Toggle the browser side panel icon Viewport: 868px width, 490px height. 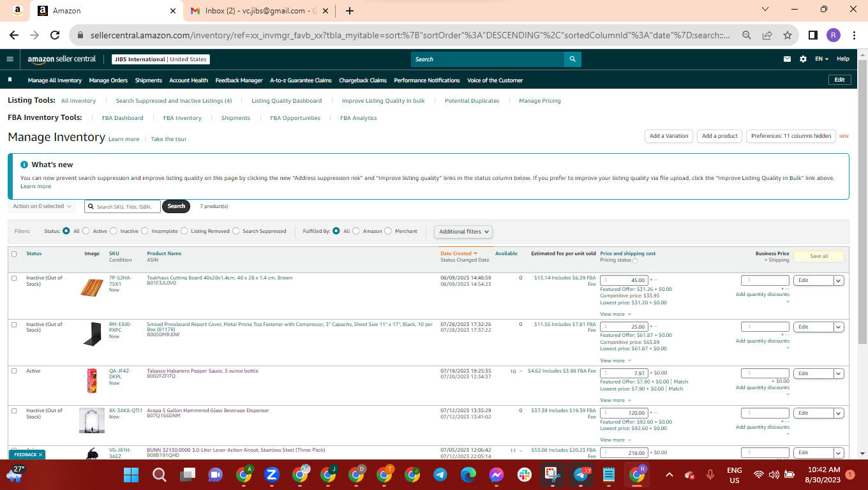coord(813,35)
